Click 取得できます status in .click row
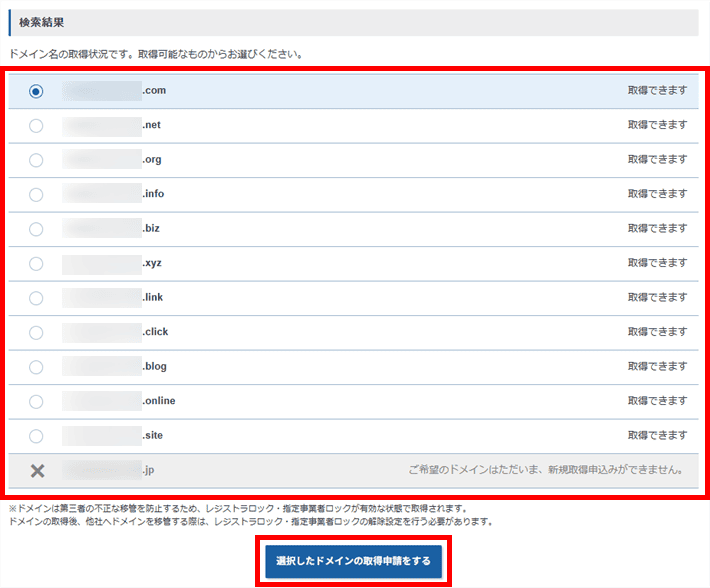 pos(657,332)
